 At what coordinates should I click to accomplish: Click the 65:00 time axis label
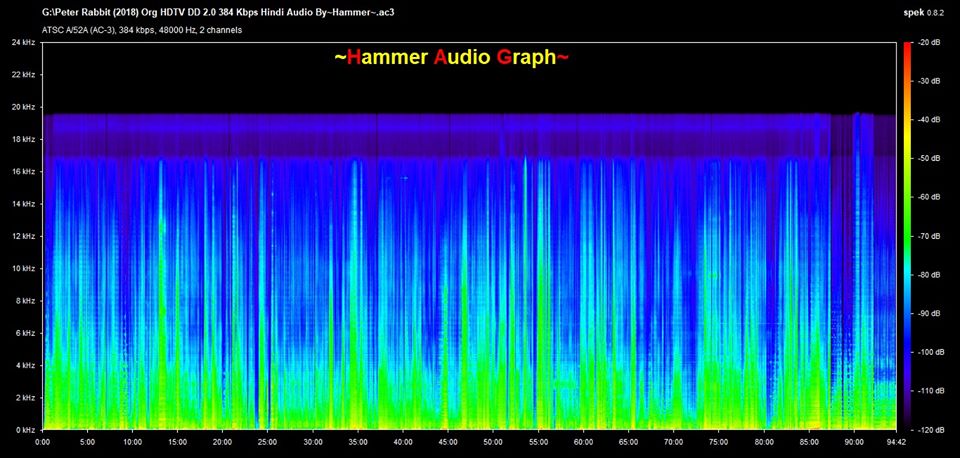[628, 441]
